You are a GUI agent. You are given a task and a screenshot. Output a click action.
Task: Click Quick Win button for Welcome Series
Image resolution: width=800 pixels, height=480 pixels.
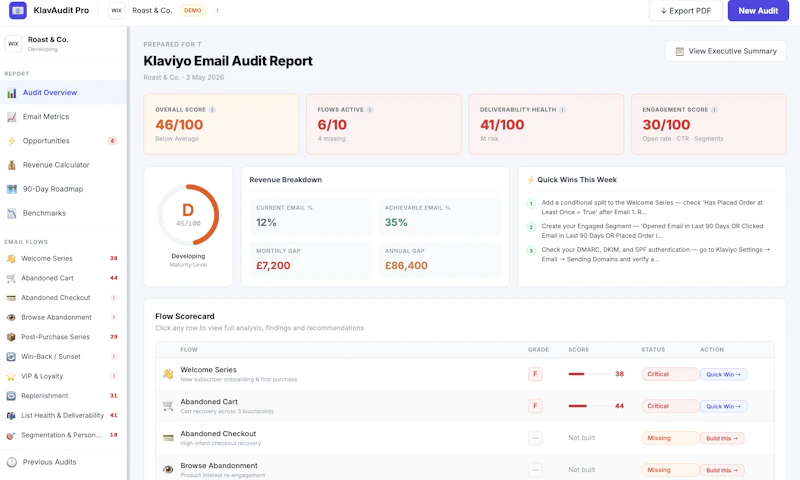click(723, 374)
